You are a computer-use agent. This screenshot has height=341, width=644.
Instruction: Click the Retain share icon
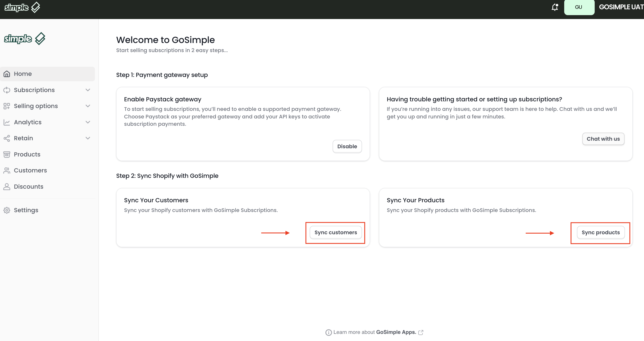(x=7, y=138)
